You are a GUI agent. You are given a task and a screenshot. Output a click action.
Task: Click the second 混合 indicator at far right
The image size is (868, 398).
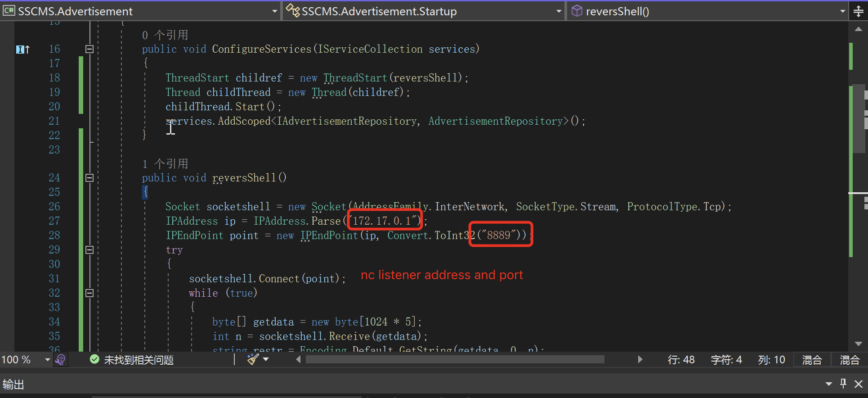pos(850,360)
